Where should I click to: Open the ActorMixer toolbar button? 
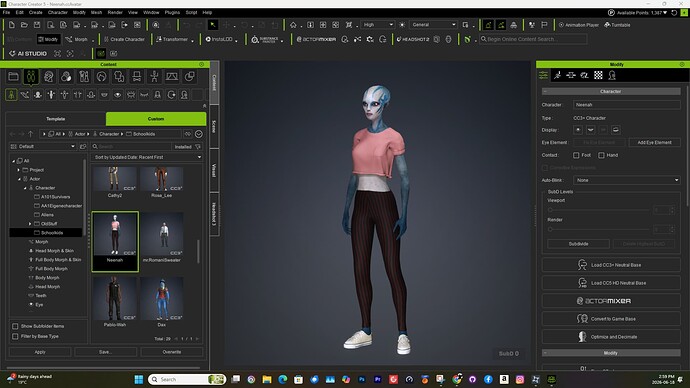point(316,39)
